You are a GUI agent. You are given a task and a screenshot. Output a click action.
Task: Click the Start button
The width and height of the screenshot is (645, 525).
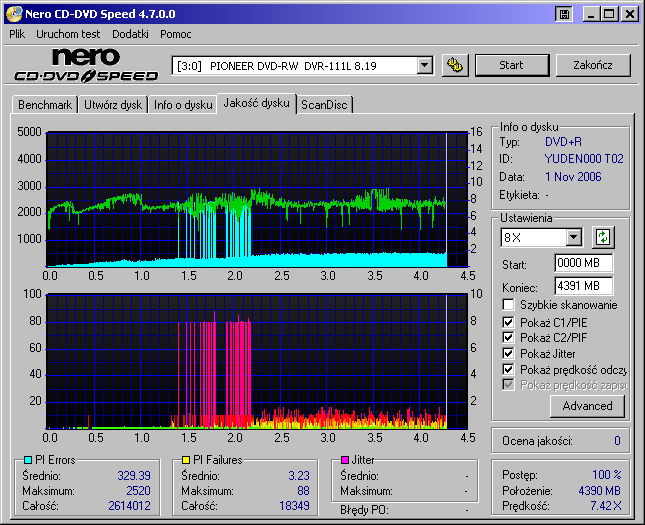[512, 65]
